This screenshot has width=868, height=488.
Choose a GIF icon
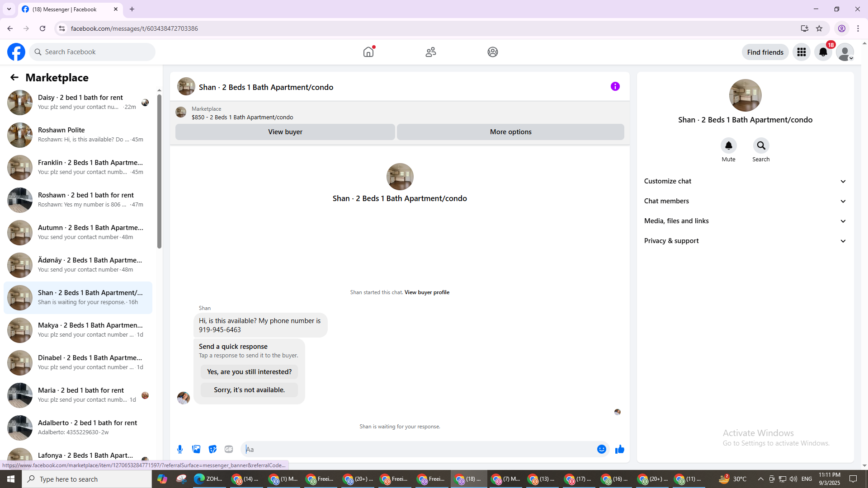click(229, 449)
